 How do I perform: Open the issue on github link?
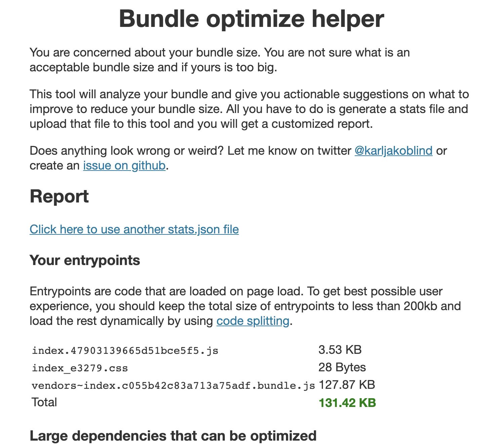tap(124, 165)
